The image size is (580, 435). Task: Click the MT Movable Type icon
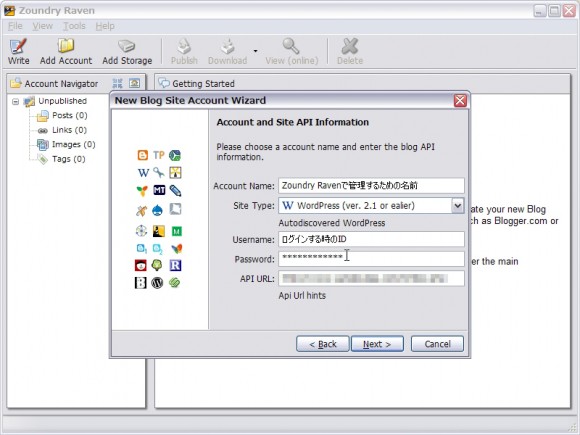159,190
